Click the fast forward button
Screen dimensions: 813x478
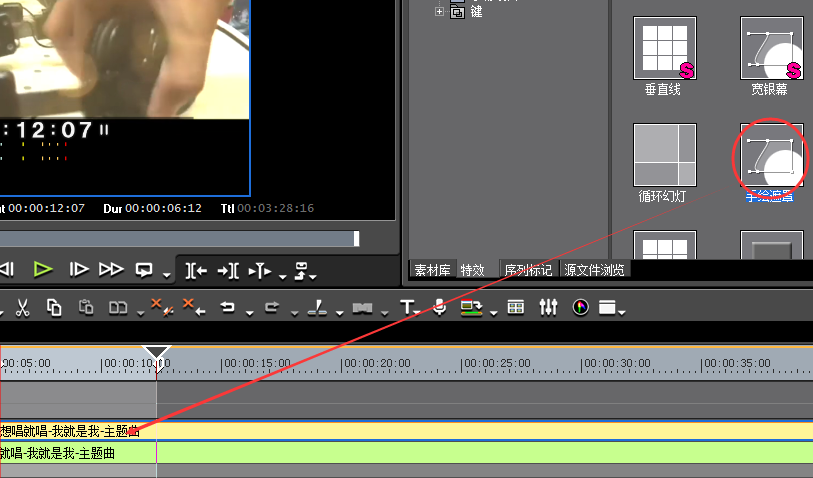[111, 270]
